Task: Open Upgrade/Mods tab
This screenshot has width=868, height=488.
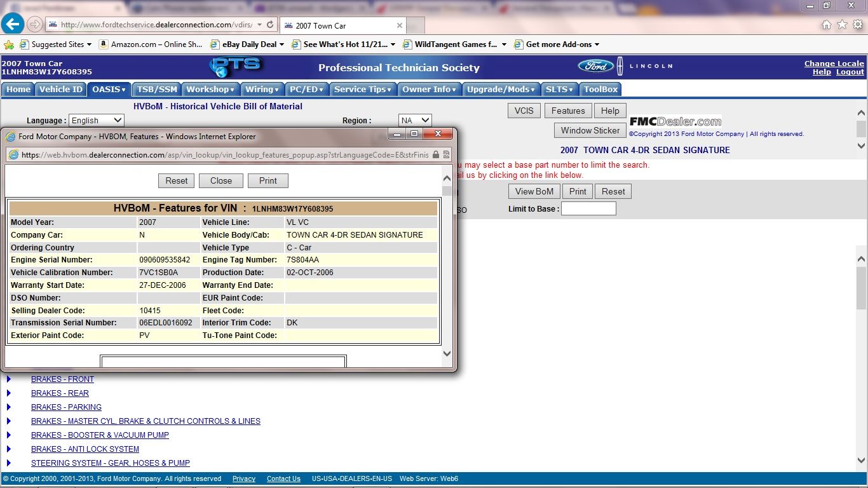Action: tap(501, 89)
